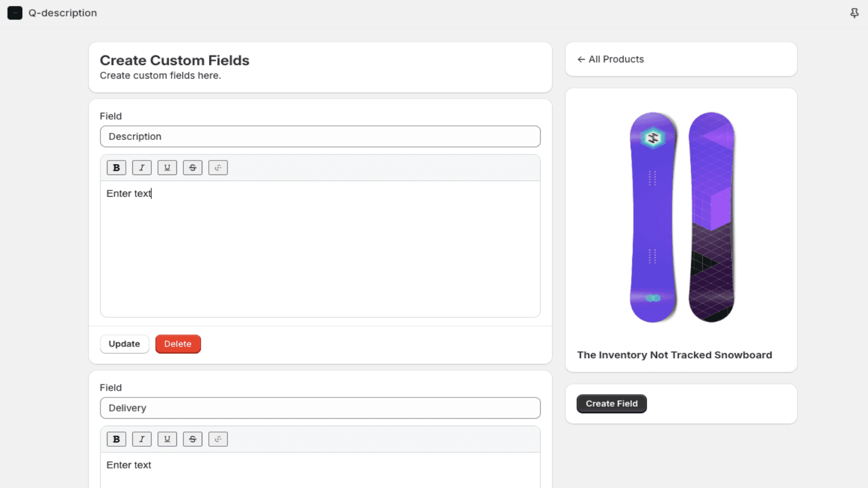Apply Underline in Description editor toolbar

click(x=167, y=168)
